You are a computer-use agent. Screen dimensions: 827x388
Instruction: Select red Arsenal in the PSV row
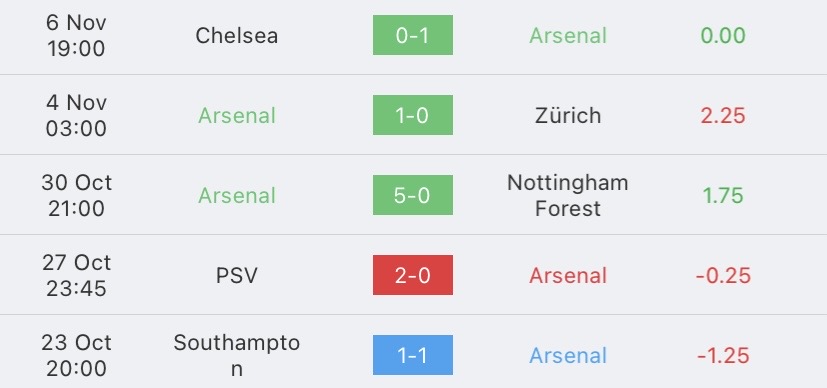coord(568,276)
